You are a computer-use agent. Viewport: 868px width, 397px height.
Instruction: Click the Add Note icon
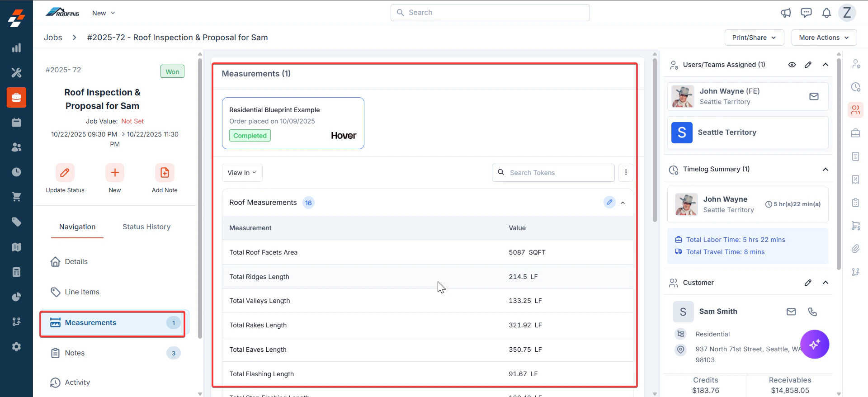point(165,173)
